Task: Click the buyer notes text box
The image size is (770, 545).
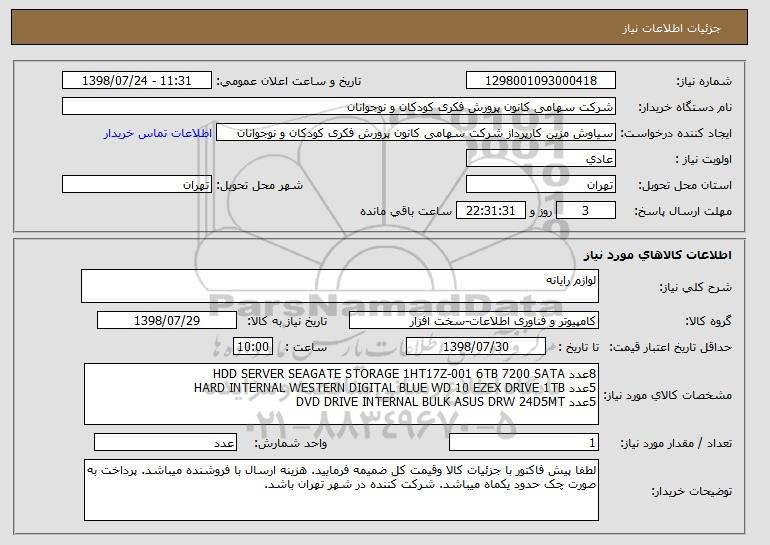Action: click(x=341, y=490)
